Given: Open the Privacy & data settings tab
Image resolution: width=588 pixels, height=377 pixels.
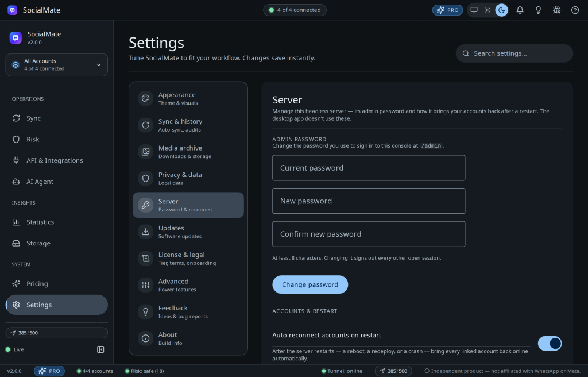Looking at the screenshot, I should [x=188, y=178].
